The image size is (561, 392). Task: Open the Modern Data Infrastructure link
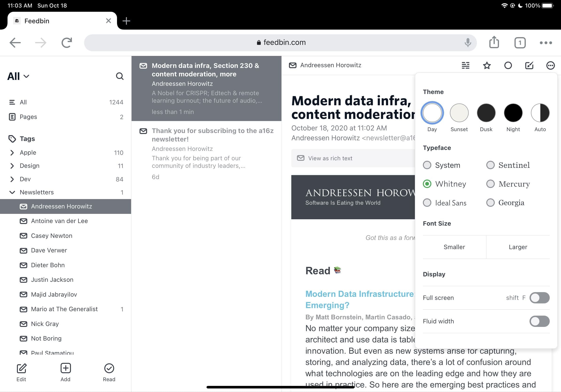tap(360, 299)
